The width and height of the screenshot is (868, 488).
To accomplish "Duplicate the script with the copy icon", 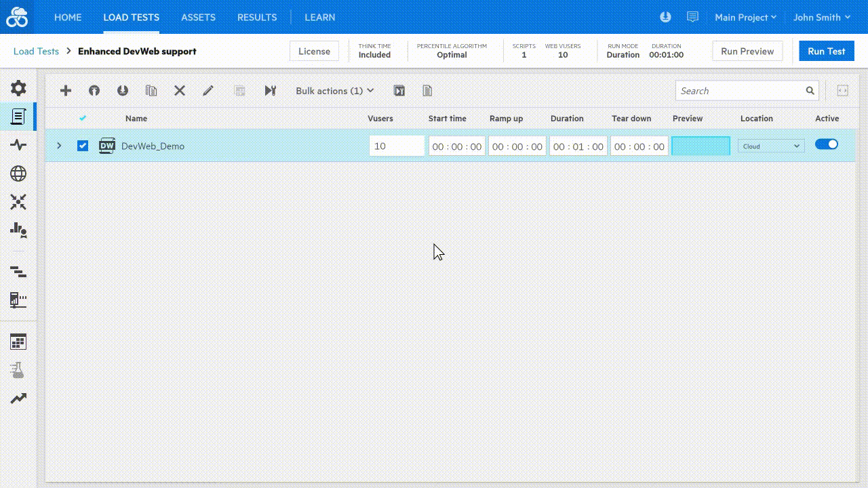I will pos(151,90).
